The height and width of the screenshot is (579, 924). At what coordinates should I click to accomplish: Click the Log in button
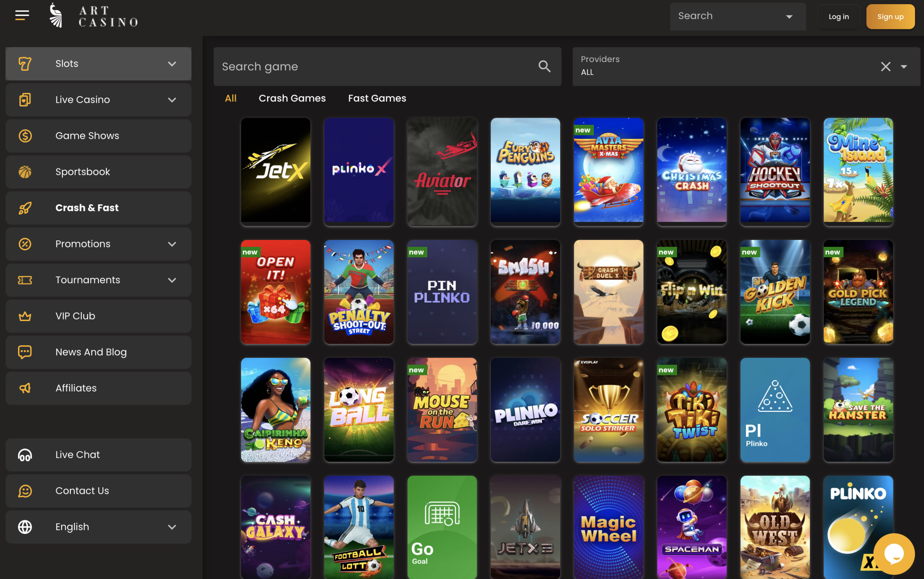(838, 17)
